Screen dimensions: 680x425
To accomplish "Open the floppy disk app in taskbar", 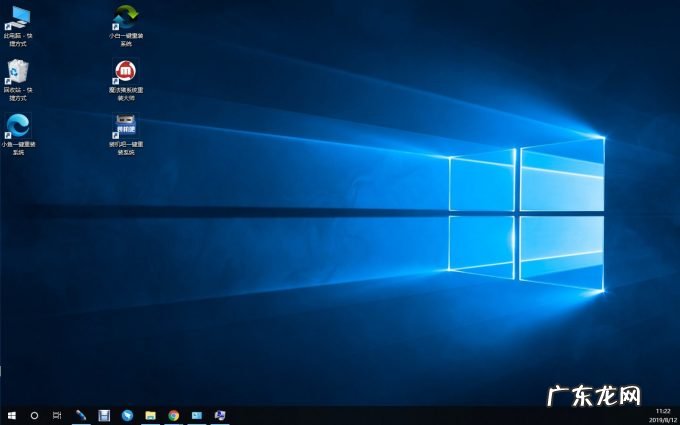I will [104, 415].
